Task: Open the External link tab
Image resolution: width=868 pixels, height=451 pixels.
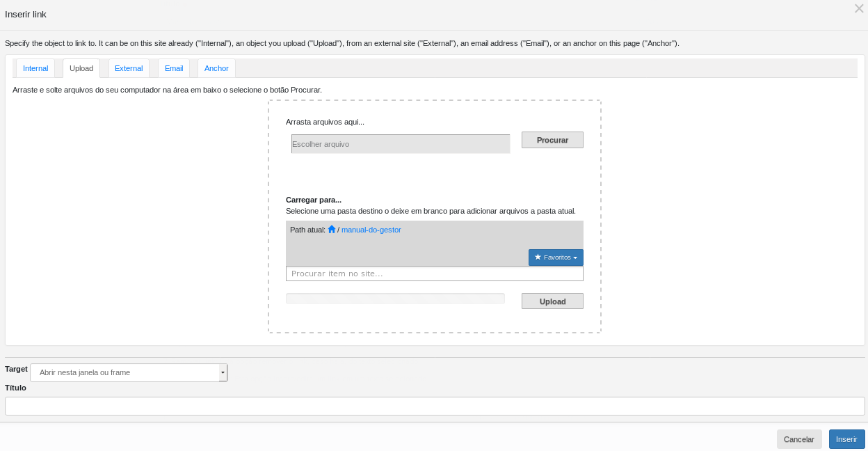Action: tap(129, 68)
